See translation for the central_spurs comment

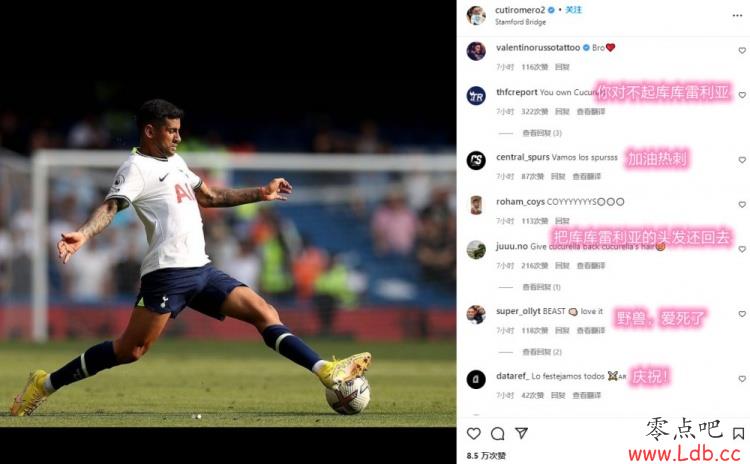[586, 177]
